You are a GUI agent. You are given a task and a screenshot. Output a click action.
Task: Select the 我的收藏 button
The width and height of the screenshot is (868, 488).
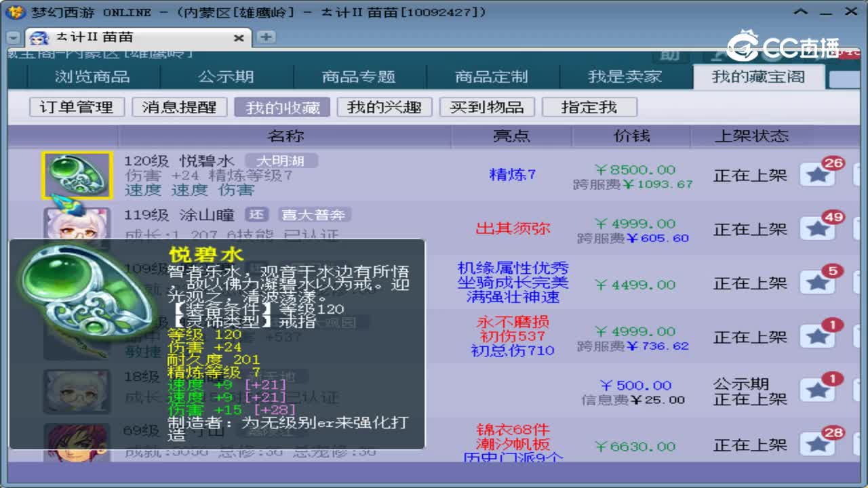tap(282, 107)
